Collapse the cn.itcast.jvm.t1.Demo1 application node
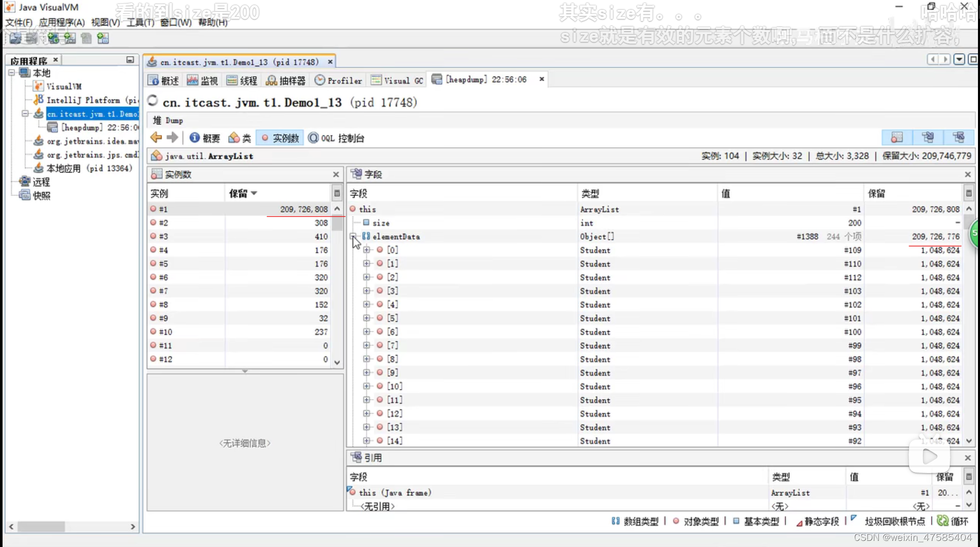The height and width of the screenshot is (547, 980). (x=24, y=114)
